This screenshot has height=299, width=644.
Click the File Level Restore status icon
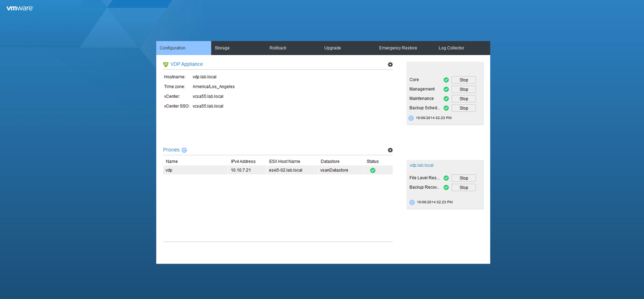click(446, 178)
